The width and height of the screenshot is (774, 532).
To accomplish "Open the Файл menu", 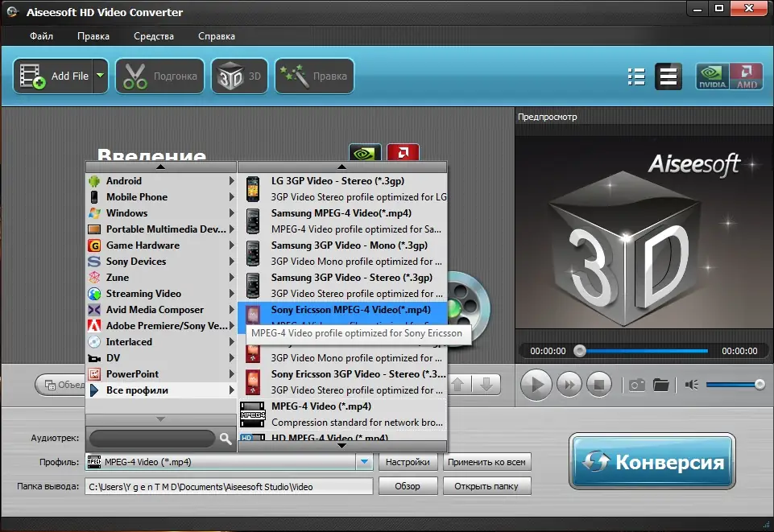I will tap(41, 36).
